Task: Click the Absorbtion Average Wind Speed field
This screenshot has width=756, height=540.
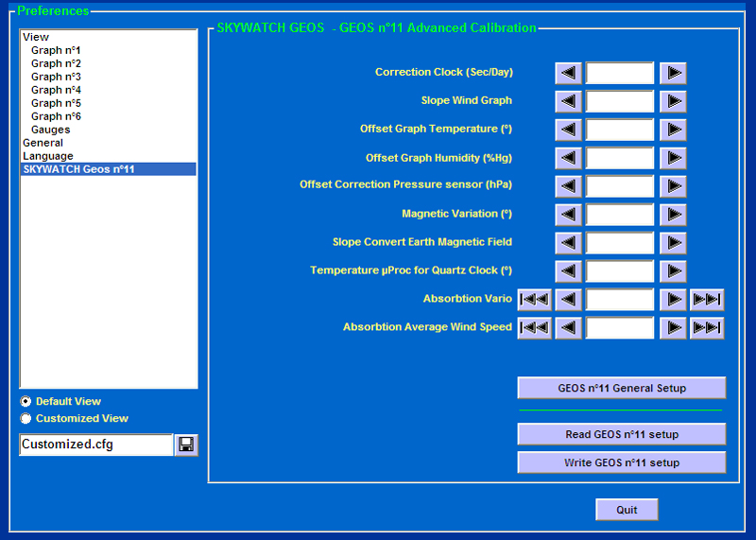Action: [620, 328]
